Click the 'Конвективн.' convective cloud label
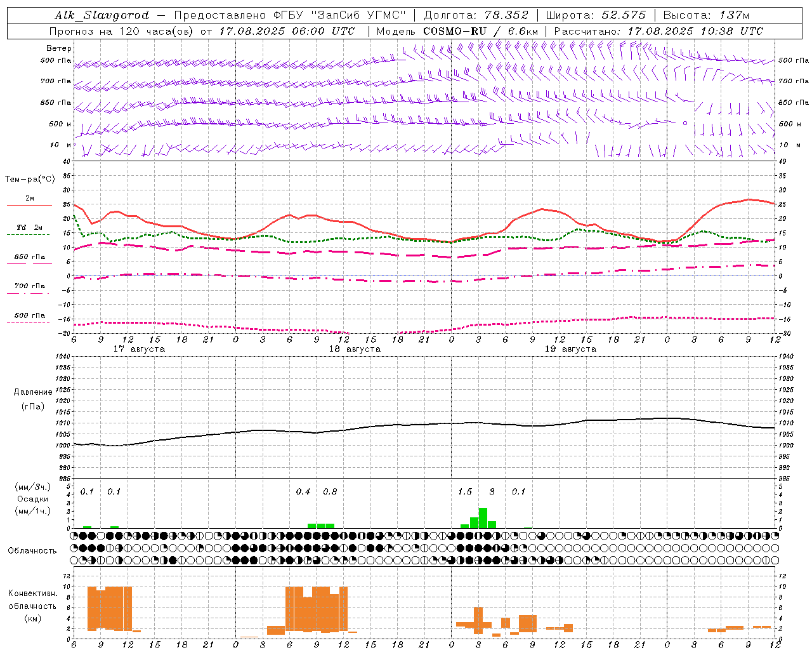 click(33, 594)
